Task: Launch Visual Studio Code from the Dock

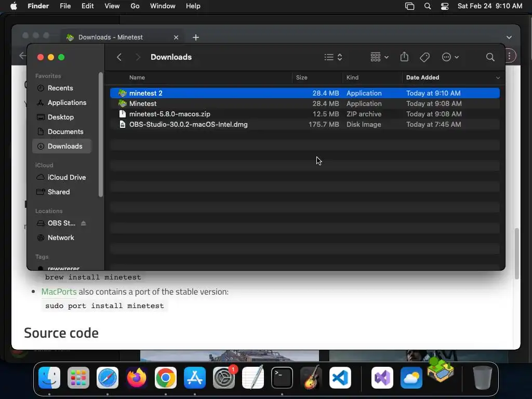Action: click(340, 378)
